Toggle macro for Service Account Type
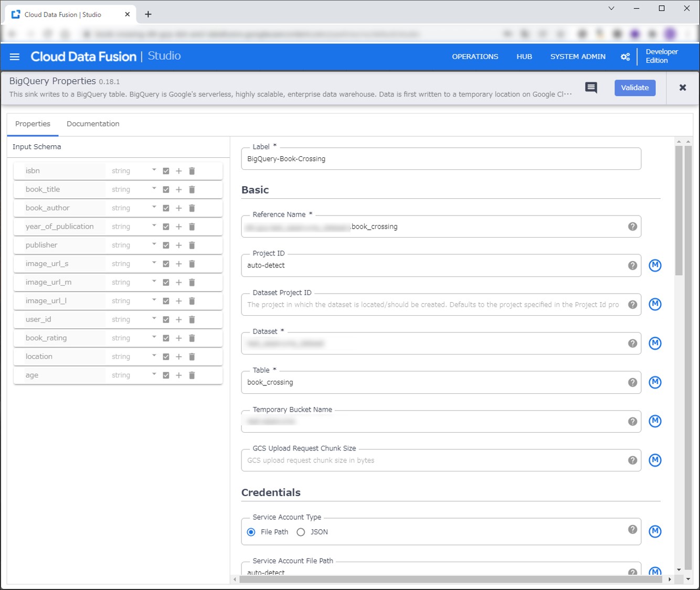Image resolution: width=700 pixels, height=590 pixels. 655,531
